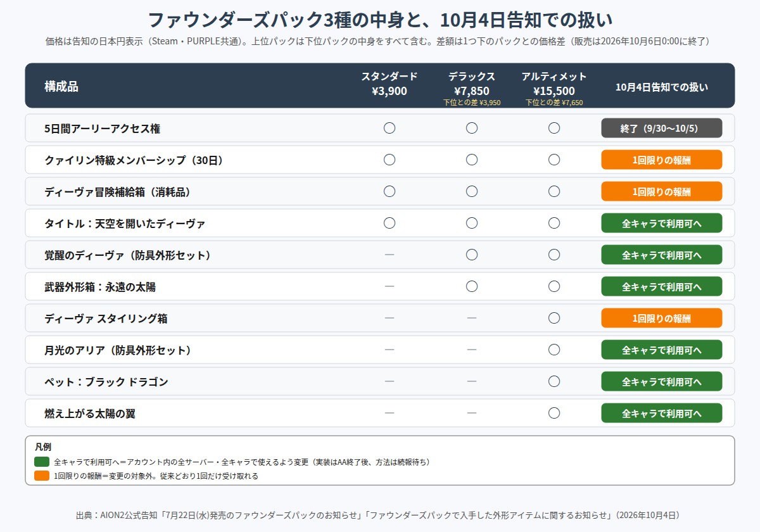The height and width of the screenshot is (532, 760).
Task: Click デラックス circle for ディーヴァ冒険補給箱
Action: click(472, 191)
